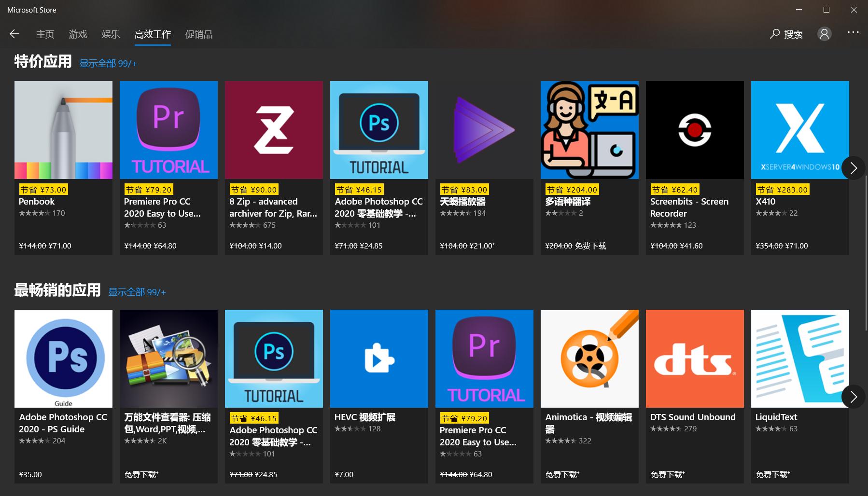
Task: Click the ¥35.00 price on PS Guide
Action: point(30,474)
